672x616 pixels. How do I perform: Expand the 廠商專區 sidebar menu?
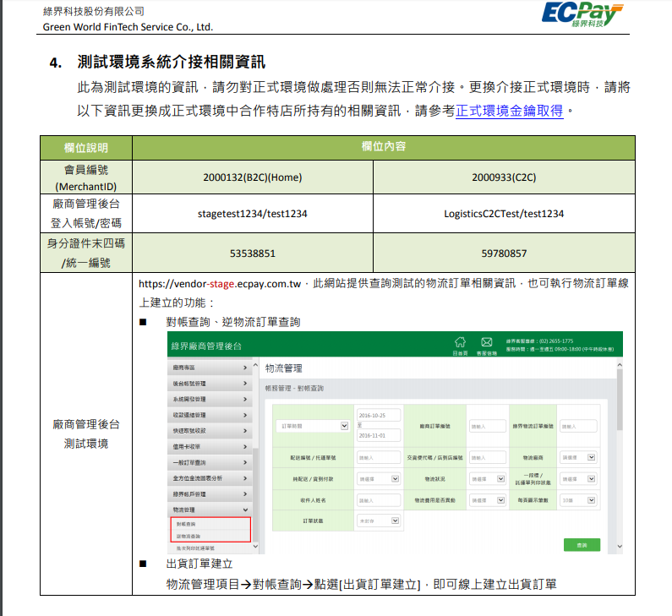click(209, 368)
